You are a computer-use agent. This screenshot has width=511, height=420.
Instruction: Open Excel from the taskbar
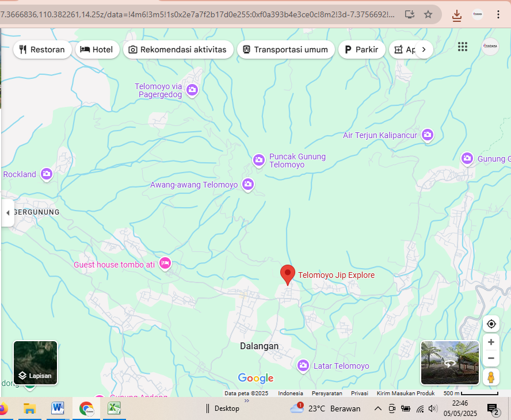pyautogui.click(x=114, y=408)
